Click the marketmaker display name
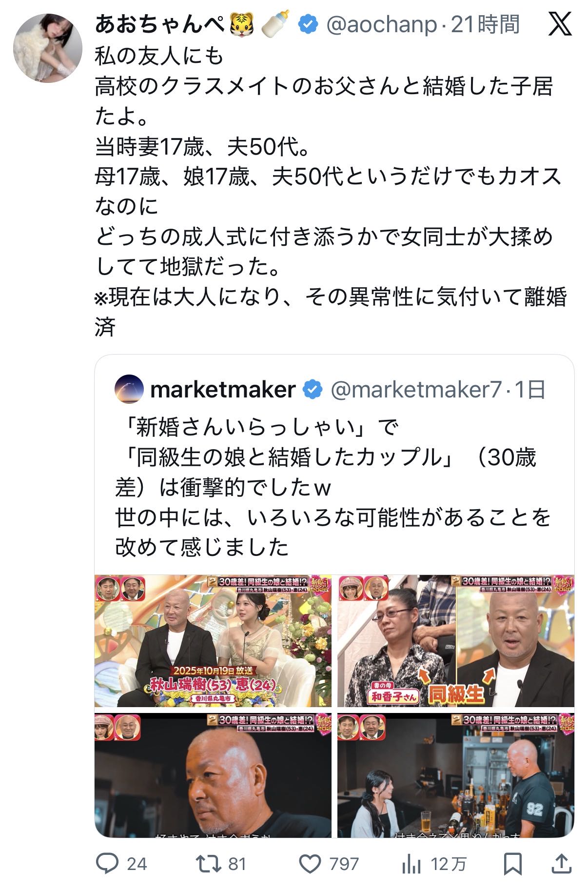Image resolution: width=588 pixels, height=890 pixels. (223, 390)
